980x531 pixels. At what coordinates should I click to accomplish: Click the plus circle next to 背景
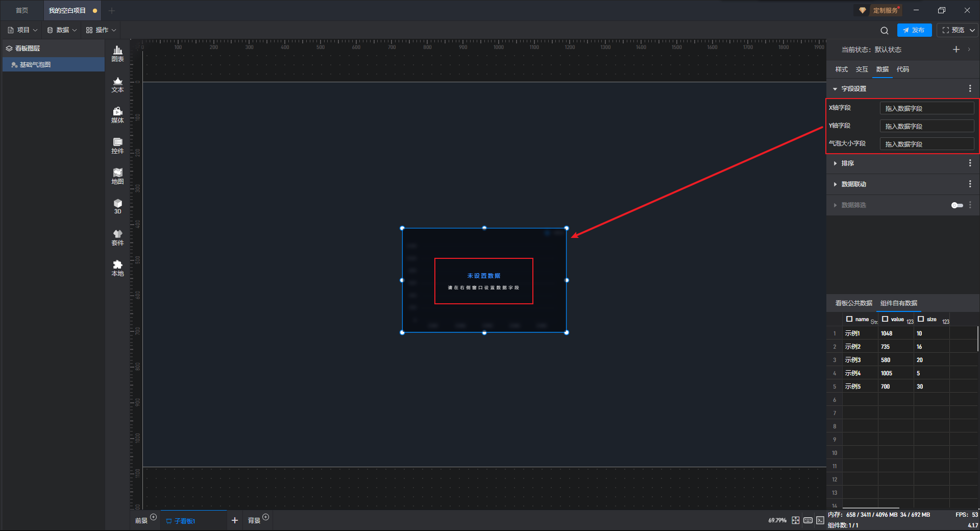265,517
